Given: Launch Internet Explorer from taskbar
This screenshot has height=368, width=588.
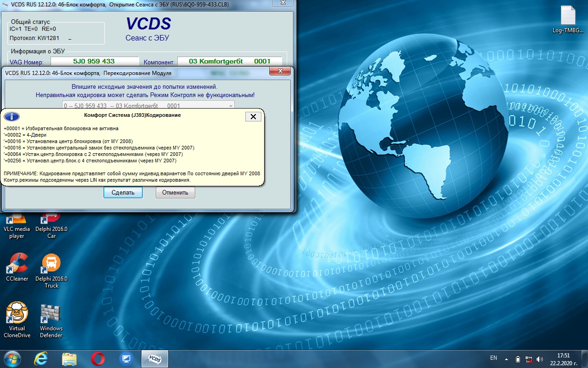Looking at the screenshot, I should 41,358.
